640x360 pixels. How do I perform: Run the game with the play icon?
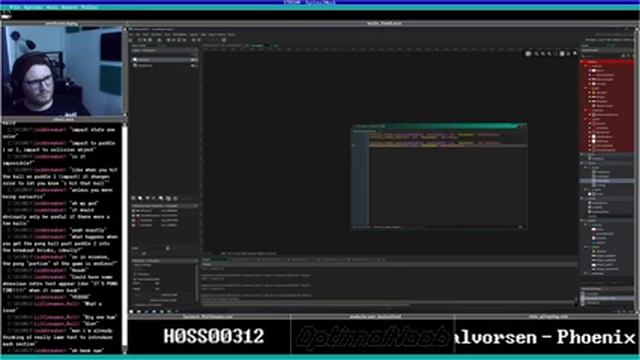pyautogui.click(x=173, y=40)
